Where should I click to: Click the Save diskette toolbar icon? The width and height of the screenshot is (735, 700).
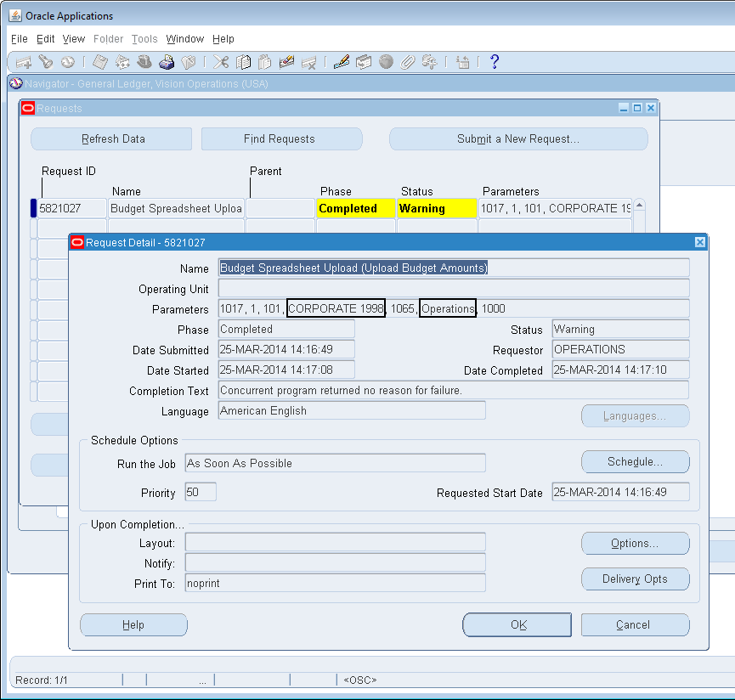(x=100, y=62)
